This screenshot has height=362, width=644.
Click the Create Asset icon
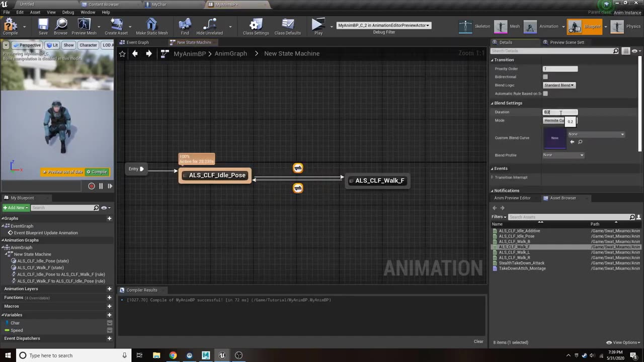116,27
